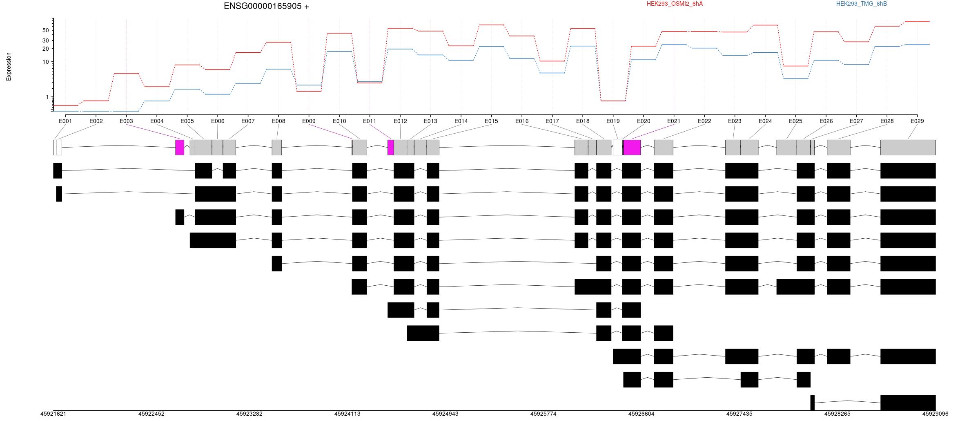The image size is (980, 421).
Task: Click y-axis tick value 20
Action: tap(45, 49)
